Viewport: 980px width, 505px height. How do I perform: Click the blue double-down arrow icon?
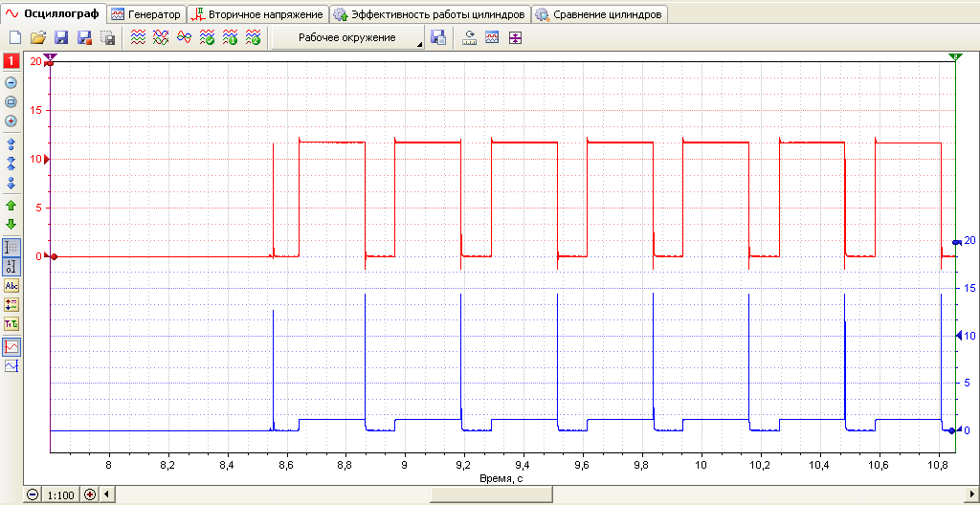pyautogui.click(x=11, y=183)
